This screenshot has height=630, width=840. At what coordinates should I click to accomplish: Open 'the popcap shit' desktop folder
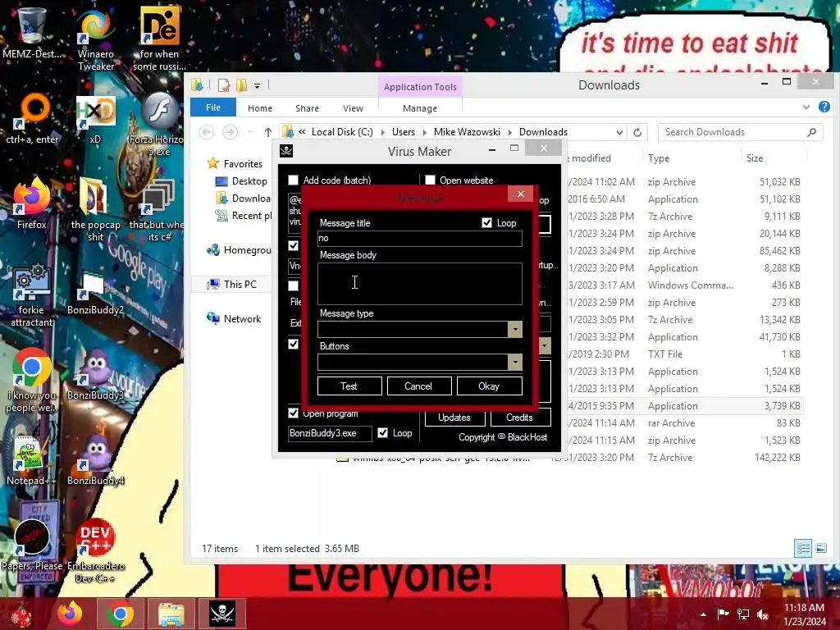[95, 209]
